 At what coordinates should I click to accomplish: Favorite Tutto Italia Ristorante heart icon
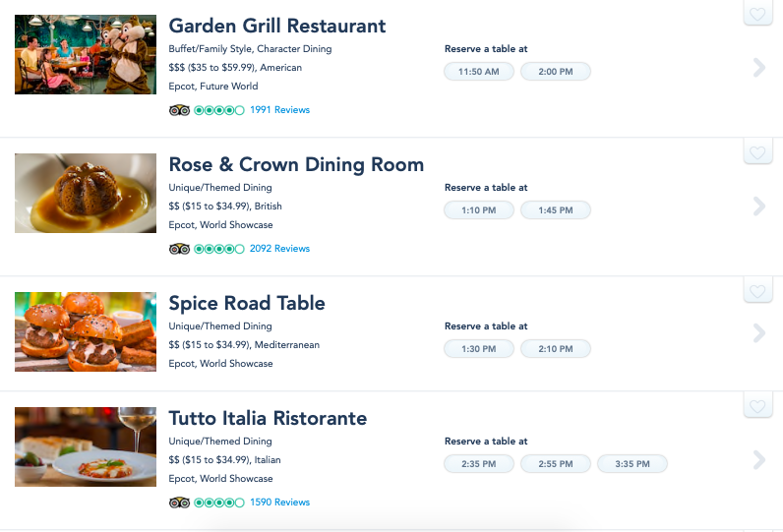757,406
